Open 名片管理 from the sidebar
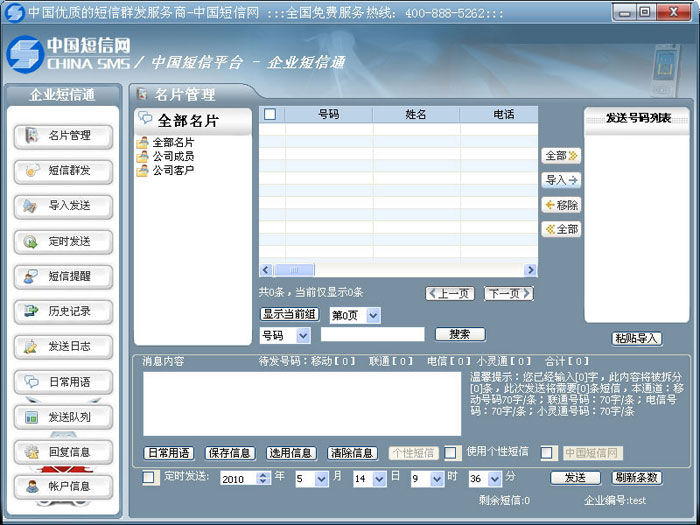This screenshot has width=700, height=525. (x=63, y=136)
